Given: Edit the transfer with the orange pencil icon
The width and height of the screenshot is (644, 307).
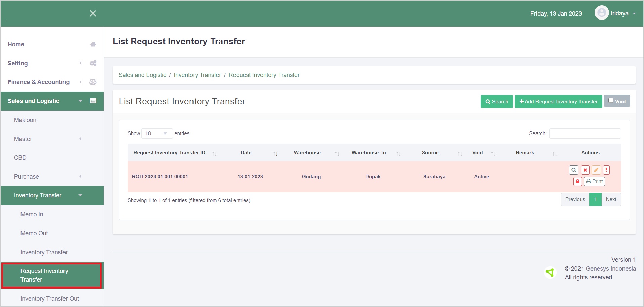Looking at the screenshot, I should click(x=596, y=170).
